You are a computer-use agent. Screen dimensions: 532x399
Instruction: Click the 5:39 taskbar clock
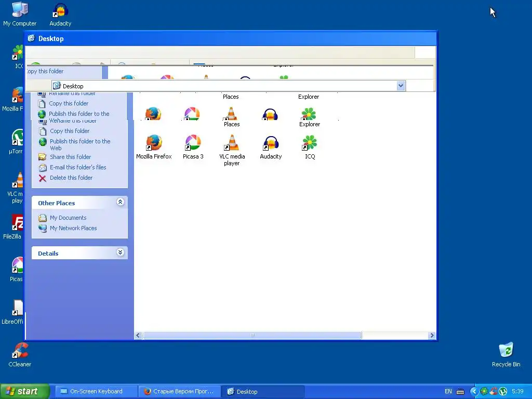click(x=518, y=391)
